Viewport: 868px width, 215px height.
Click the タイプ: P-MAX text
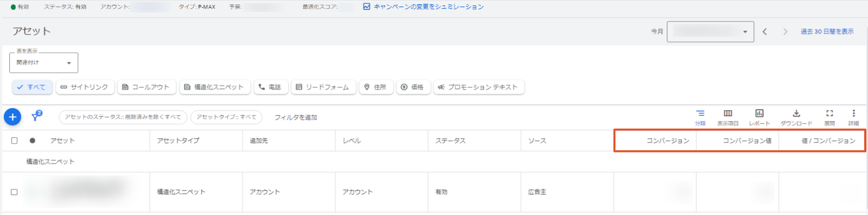point(197,7)
